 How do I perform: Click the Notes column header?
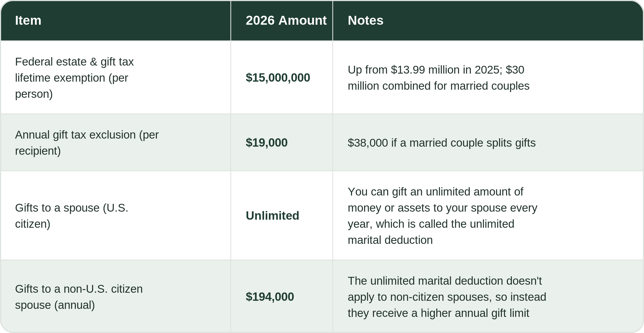365,20
